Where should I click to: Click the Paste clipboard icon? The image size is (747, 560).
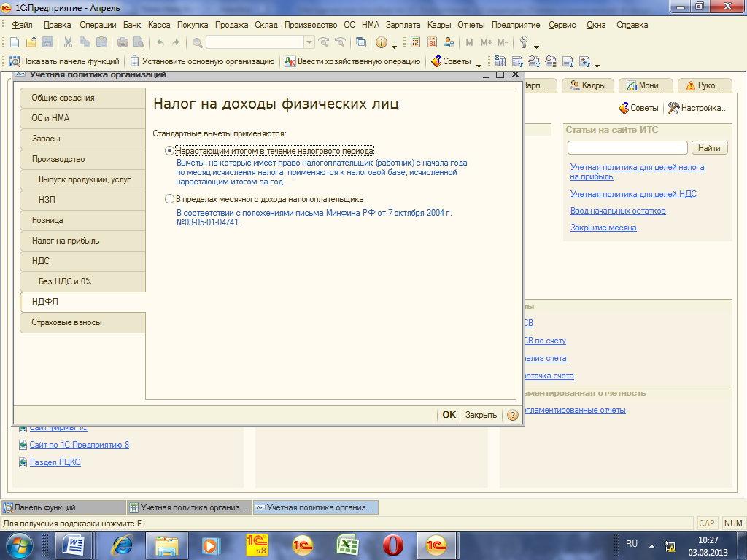pos(101,42)
